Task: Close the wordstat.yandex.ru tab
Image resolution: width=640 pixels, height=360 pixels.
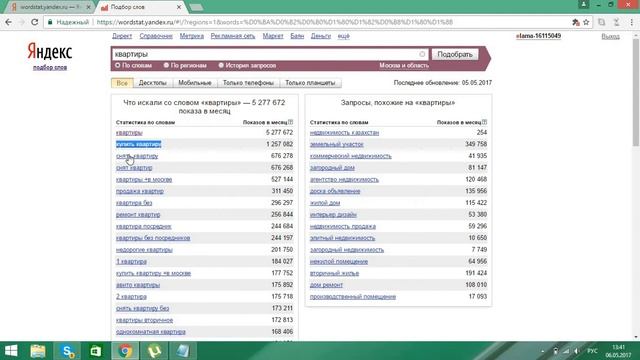Action: click(89, 7)
